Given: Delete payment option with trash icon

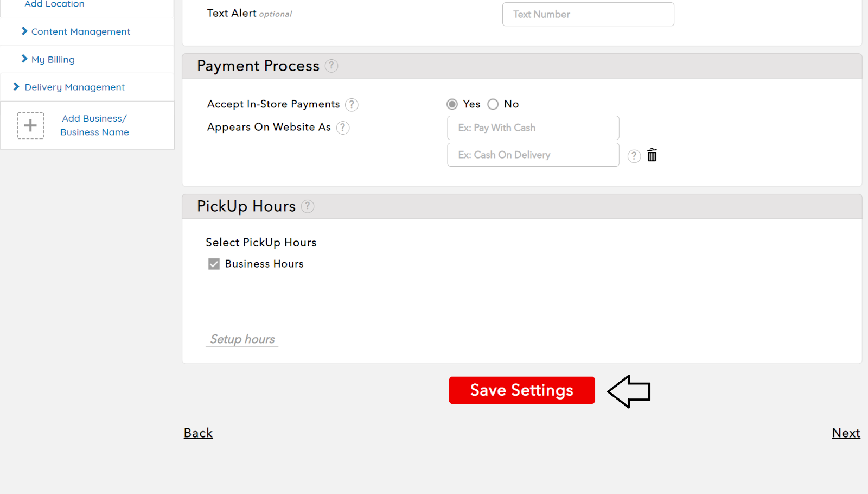Looking at the screenshot, I should pos(652,155).
